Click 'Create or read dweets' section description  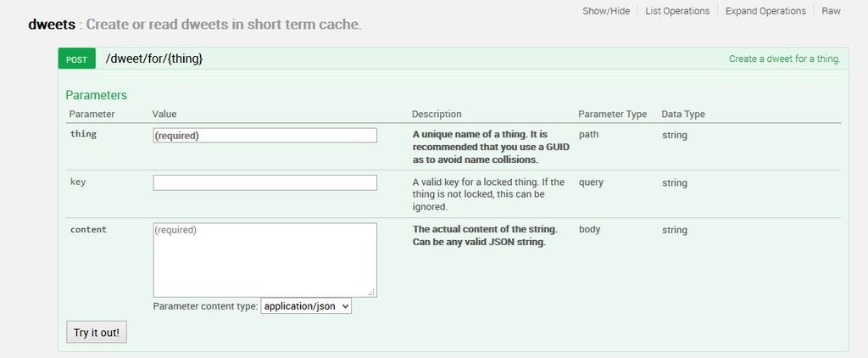pos(224,24)
